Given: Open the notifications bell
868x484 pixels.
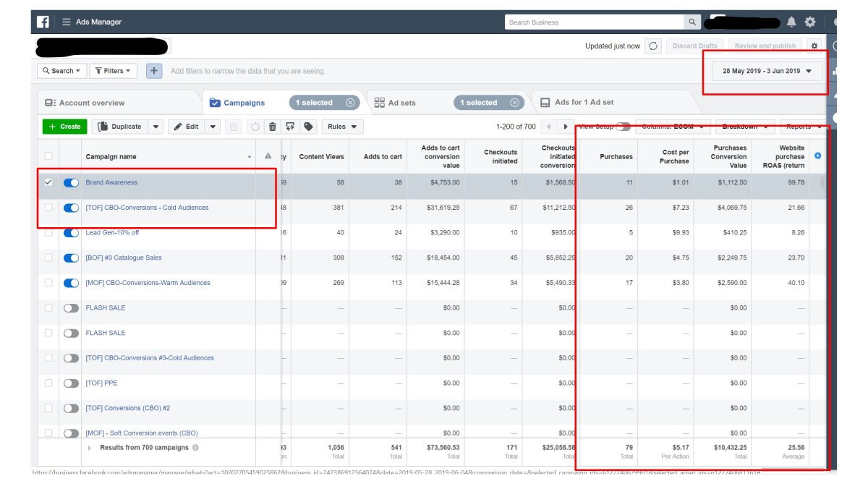Looking at the screenshot, I should [x=791, y=22].
